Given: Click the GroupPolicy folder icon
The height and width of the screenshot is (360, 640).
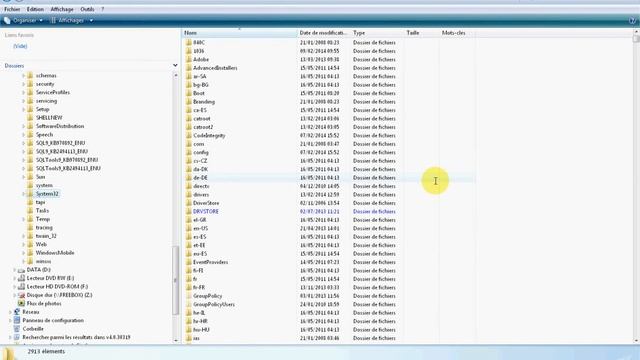Looking at the screenshot, I should click(188, 296).
